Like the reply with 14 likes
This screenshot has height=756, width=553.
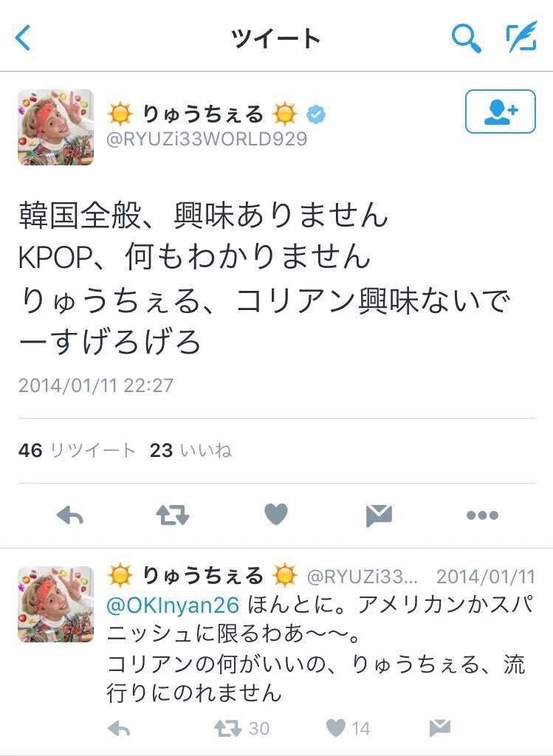(x=348, y=728)
